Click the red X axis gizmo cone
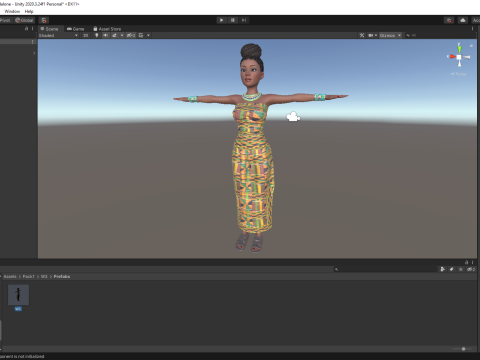Screen dimensions: 480x360 coord(452,57)
